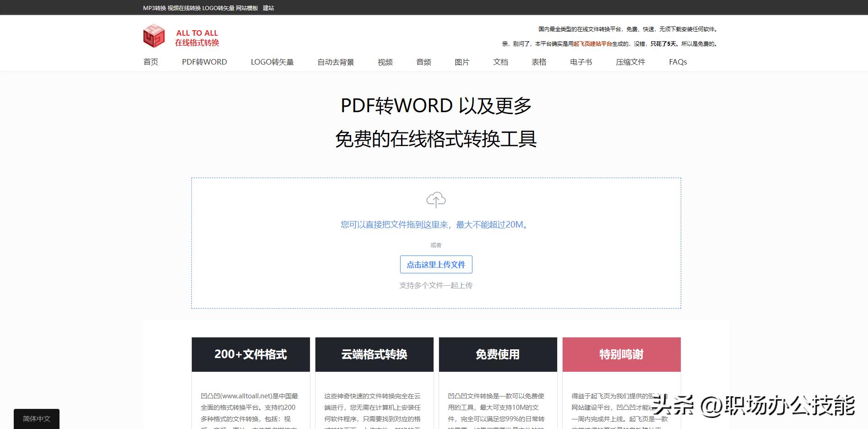
Task: Switch to the 首页 tab
Action: pos(151,62)
